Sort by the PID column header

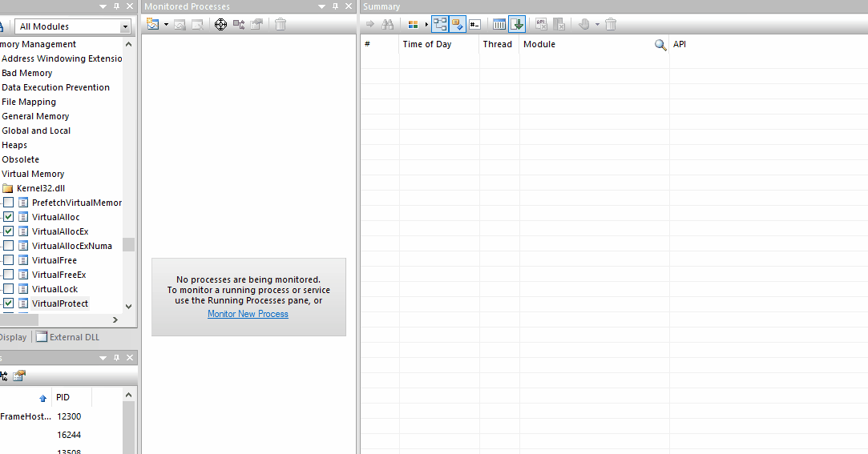(x=63, y=397)
